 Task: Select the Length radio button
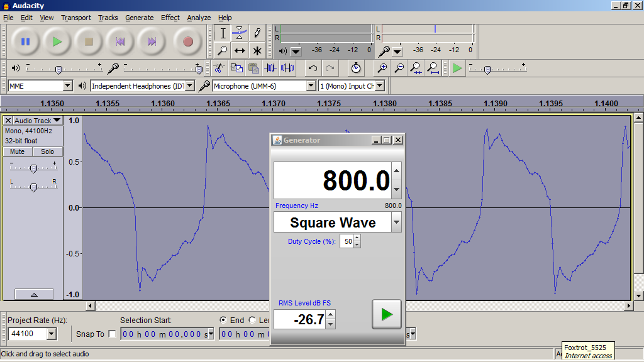(252, 320)
